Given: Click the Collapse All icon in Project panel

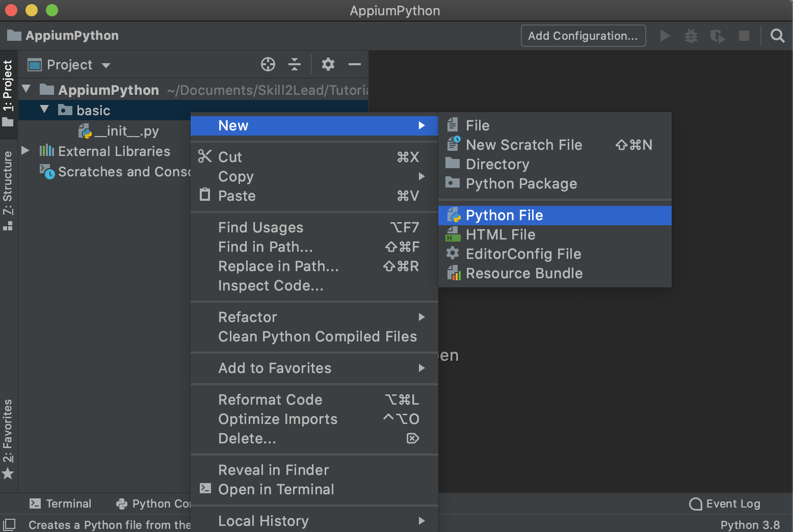Looking at the screenshot, I should tap(295, 64).
